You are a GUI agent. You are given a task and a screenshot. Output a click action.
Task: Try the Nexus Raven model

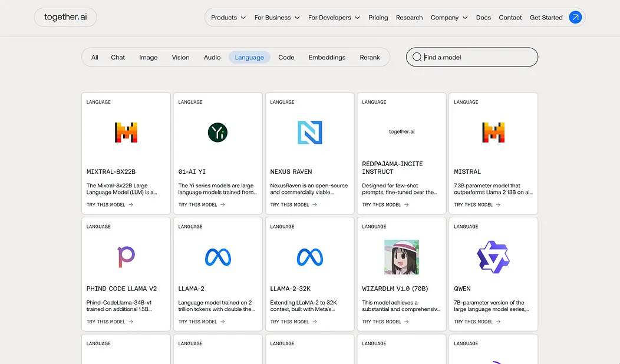pos(293,205)
